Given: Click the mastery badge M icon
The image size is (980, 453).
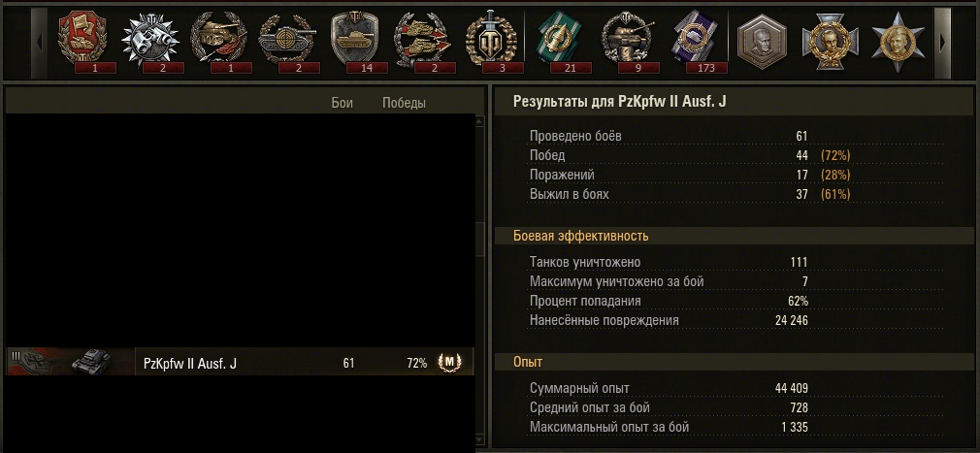Looking at the screenshot, I should (449, 361).
